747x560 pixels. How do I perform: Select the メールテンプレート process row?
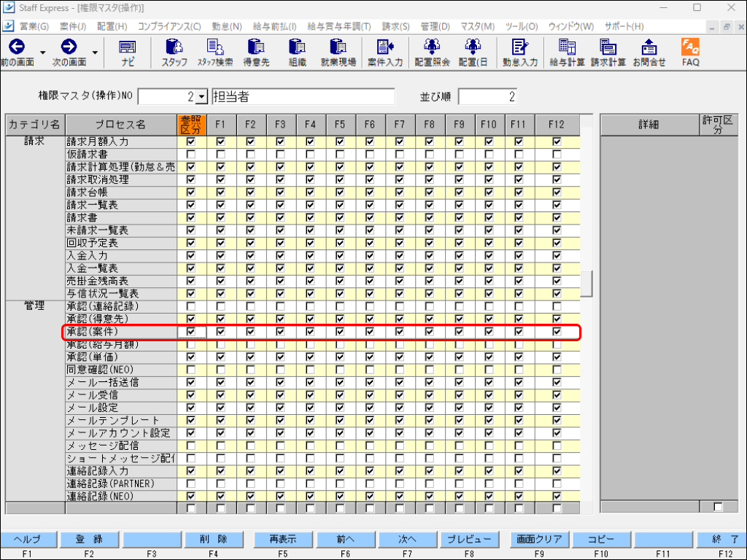120,421
